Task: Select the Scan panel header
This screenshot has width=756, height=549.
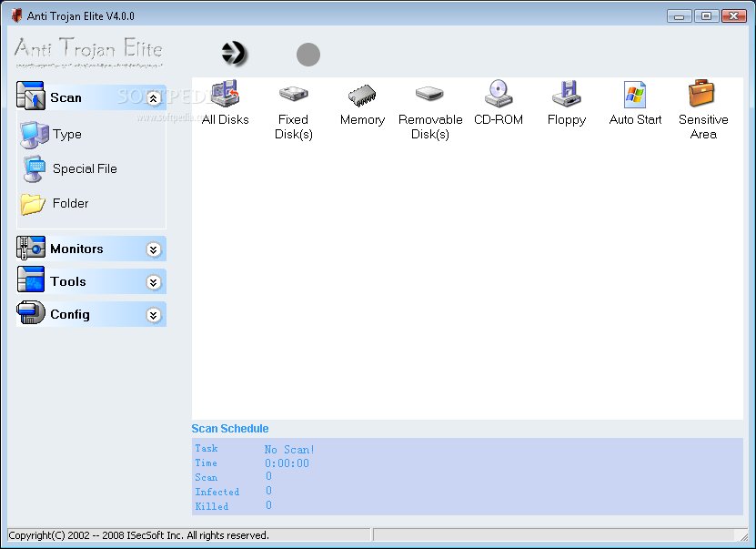Action: click(x=91, y=97)
